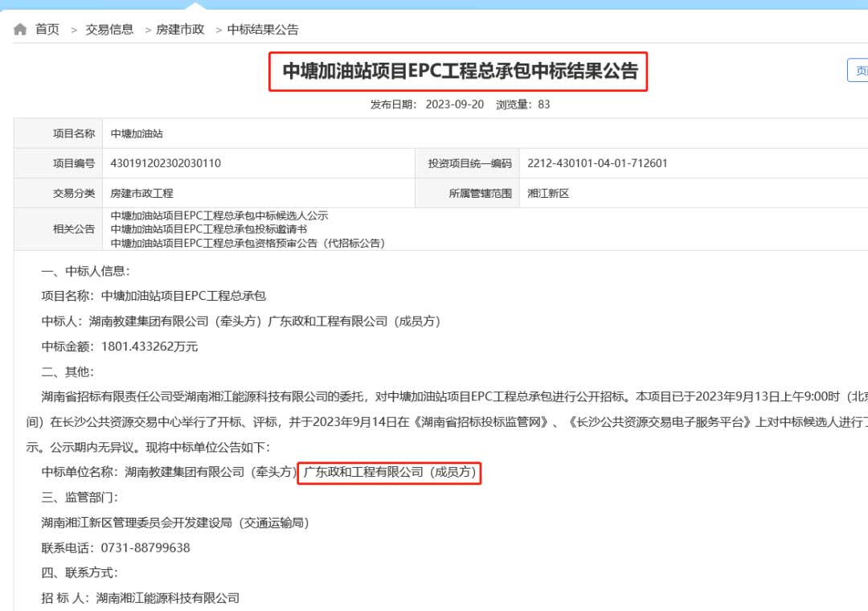Select the 中塘加油站 value in the table
Screen dimensions: 868x611
(137, 133)
